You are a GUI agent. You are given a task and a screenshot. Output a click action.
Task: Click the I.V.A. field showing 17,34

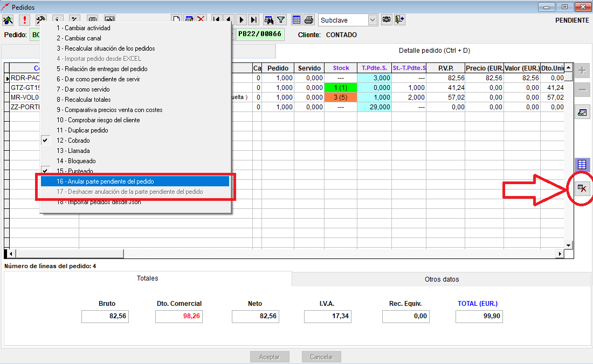pyautogui.click(x=328, y=316)
